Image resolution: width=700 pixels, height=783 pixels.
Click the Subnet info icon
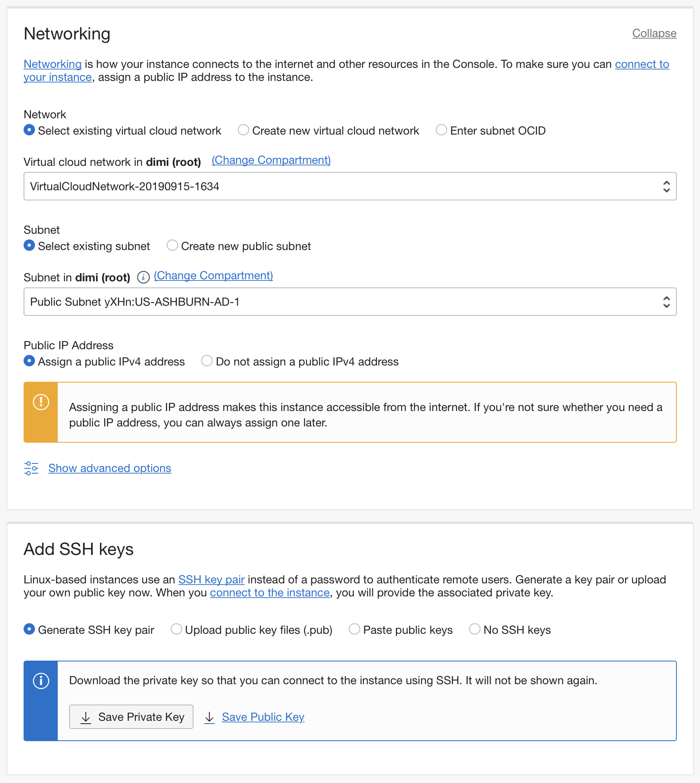click(143, 277)
